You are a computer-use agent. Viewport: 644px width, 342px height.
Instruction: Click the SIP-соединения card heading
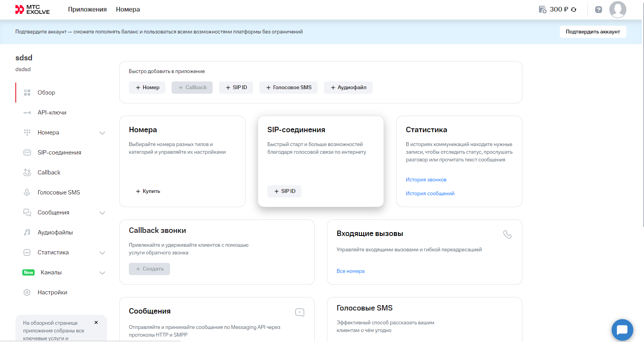point(296,130)
